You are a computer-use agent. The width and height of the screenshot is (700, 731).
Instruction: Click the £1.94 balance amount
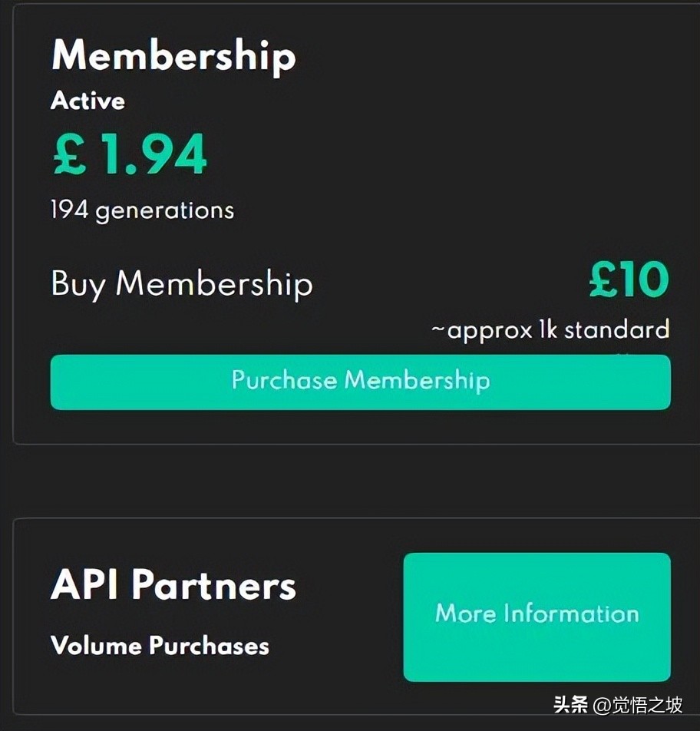pos(129,154)
